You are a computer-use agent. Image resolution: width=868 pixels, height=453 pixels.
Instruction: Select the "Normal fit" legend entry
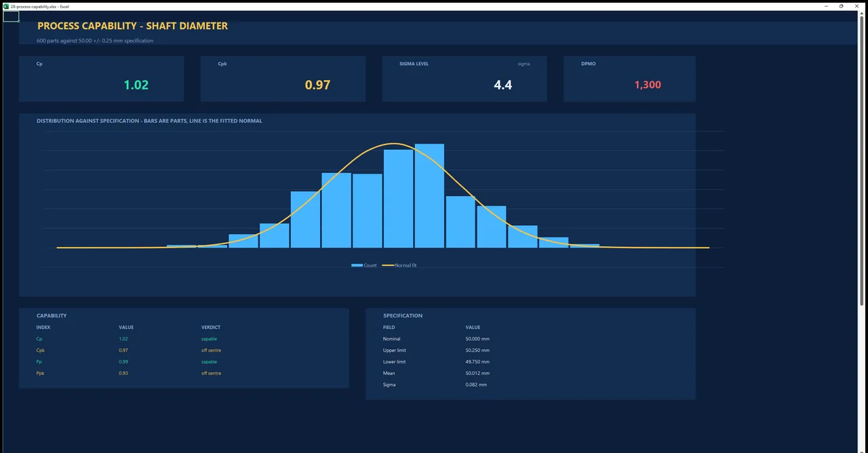(x=399, y=265)
